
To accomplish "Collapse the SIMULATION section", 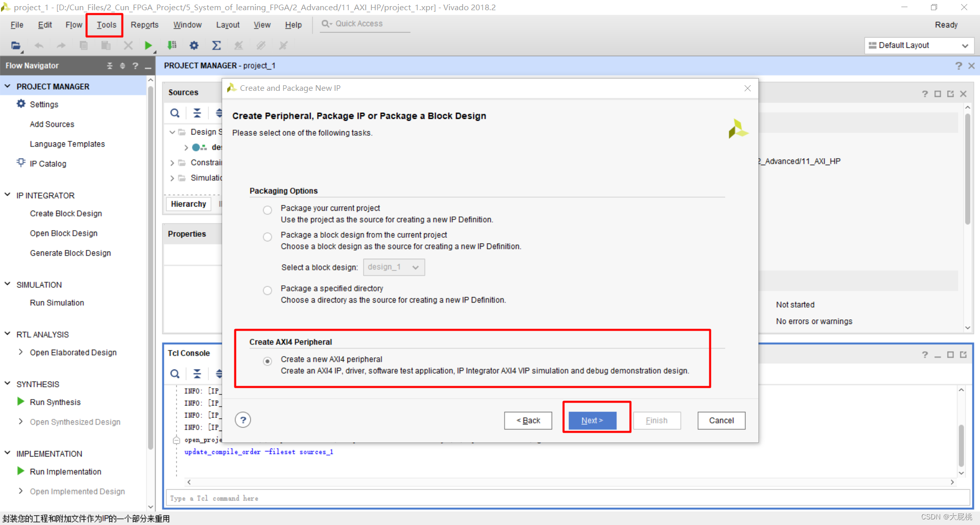I will tap(8, 284).
